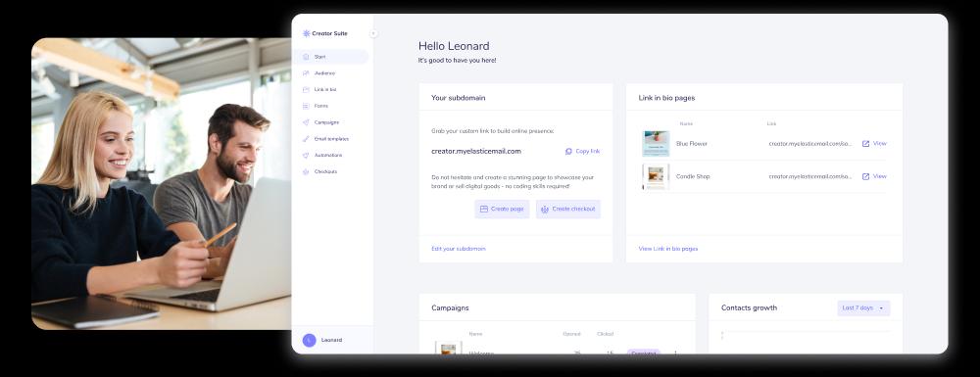Copy the subdomain link text button

tap(587, 151)
